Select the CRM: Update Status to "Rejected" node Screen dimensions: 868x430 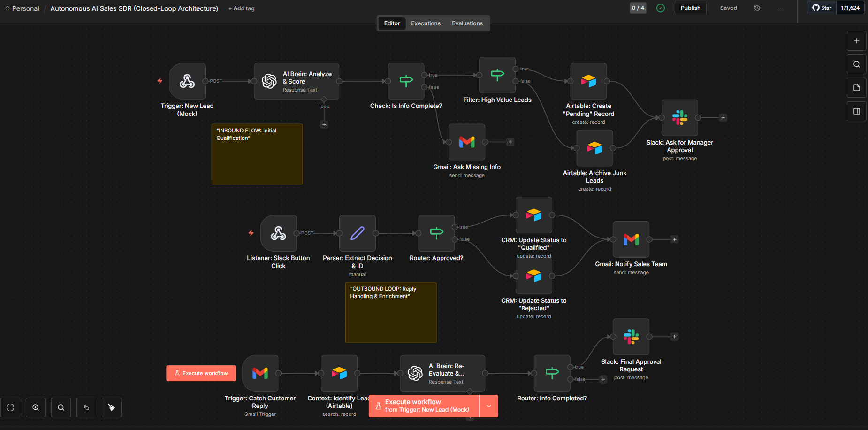click(534, 276)
